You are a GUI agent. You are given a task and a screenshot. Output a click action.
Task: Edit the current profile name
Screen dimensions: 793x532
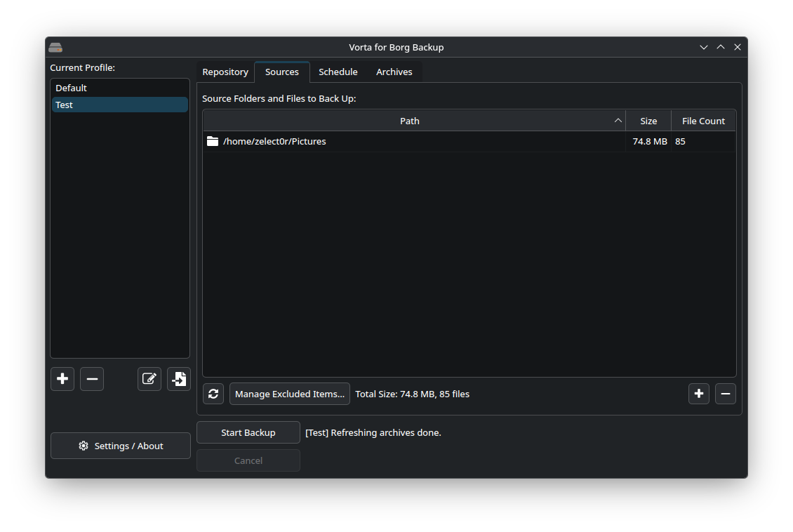point(149,379)
